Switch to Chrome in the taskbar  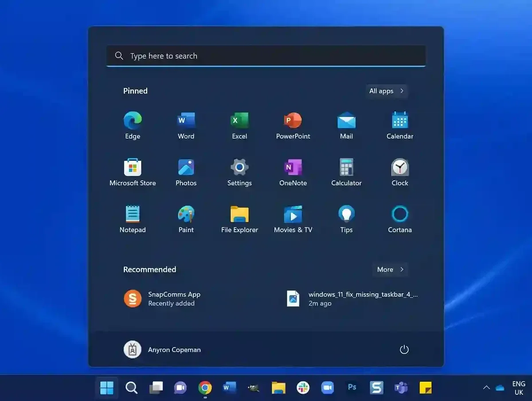tap(205, 388)
